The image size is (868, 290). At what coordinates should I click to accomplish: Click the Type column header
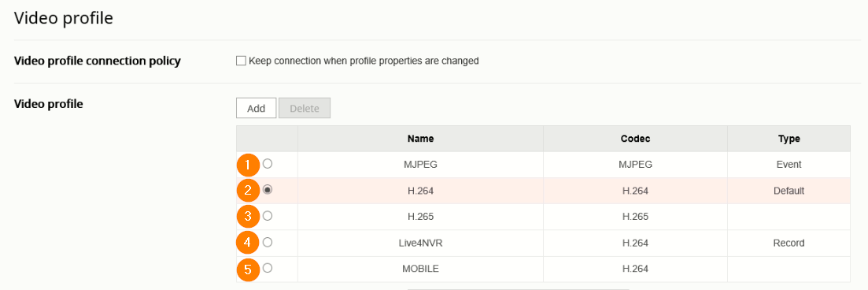click(x=789, y=139)
